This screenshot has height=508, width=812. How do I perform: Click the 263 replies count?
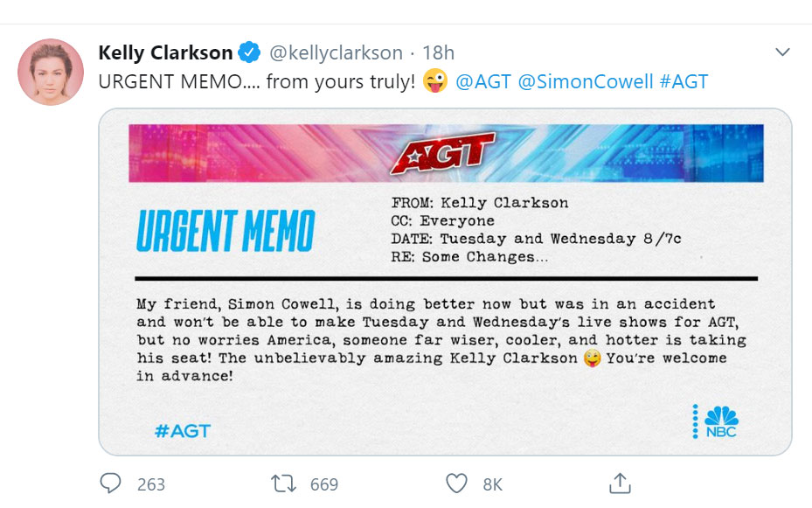point(151,484)
